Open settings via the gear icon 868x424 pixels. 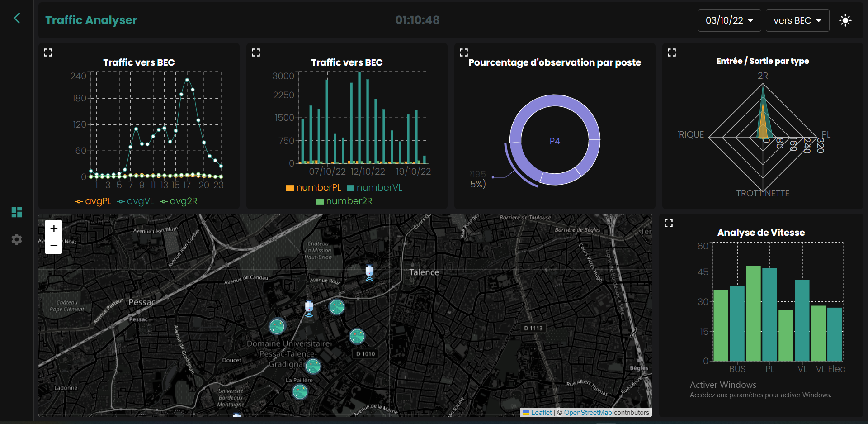(x=17, y=239)
